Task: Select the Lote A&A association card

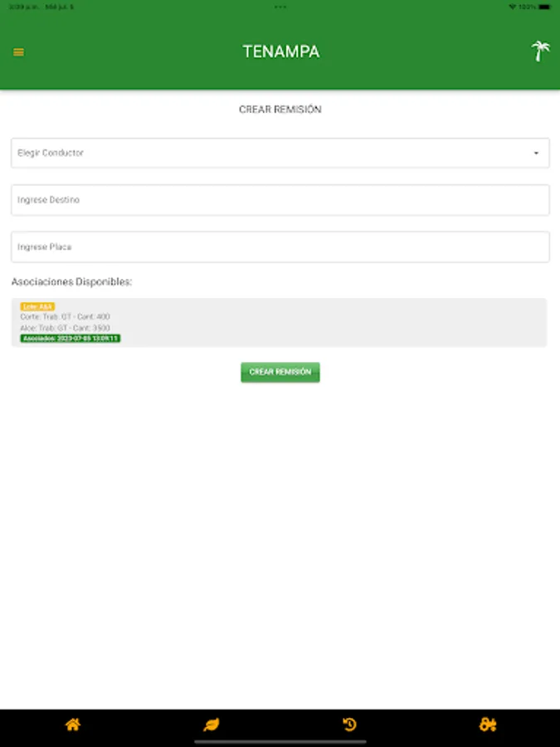Action: coord(332,323)
